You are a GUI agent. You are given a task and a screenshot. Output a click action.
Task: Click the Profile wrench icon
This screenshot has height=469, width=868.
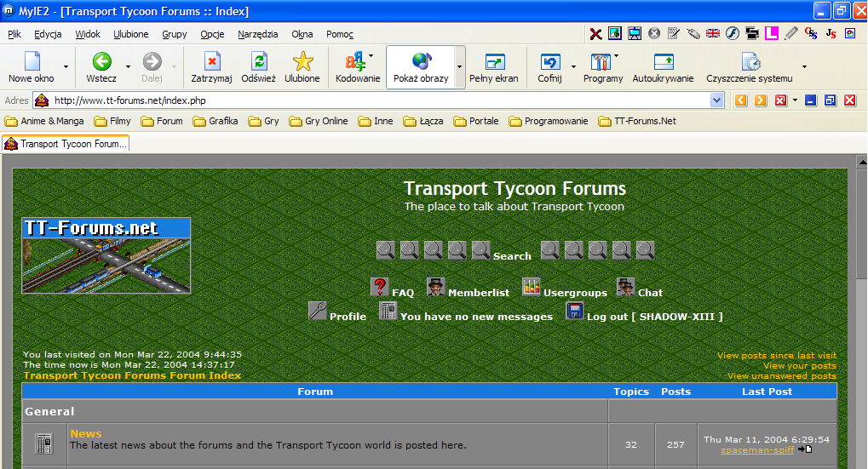[318, 311]
